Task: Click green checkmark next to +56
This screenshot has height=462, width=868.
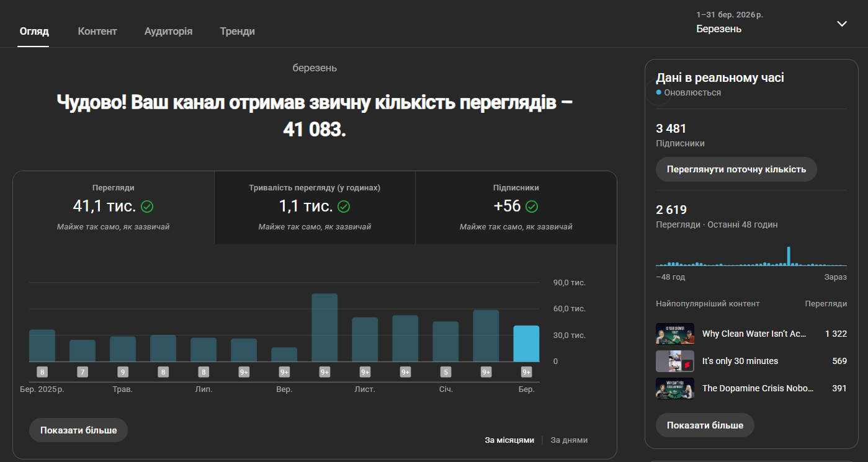Action: (532, 207)
